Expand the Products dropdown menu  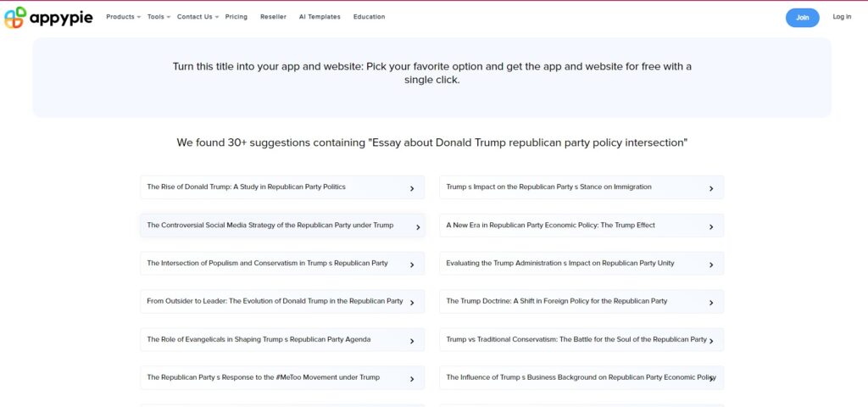(123, 17)
